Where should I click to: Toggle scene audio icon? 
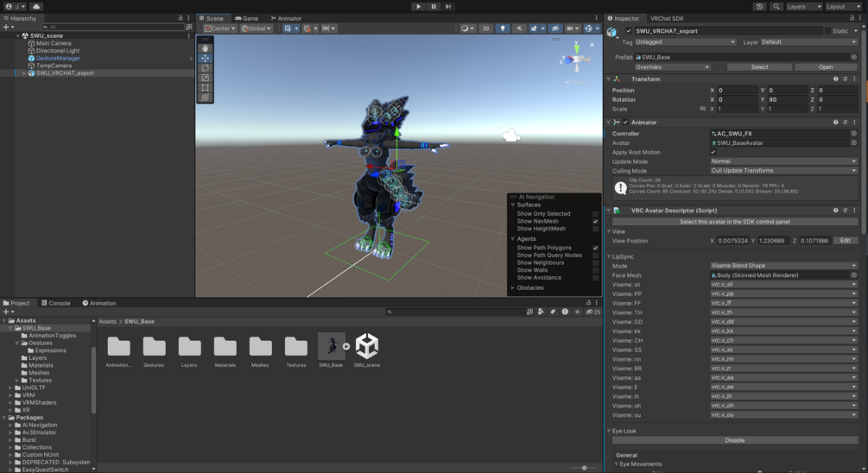pos(519,28)
